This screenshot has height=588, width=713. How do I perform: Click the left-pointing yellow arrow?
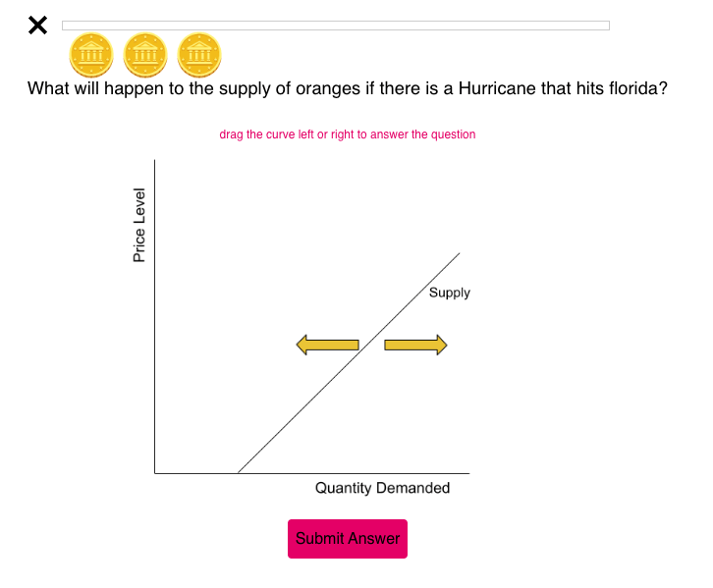pos(328,345)
